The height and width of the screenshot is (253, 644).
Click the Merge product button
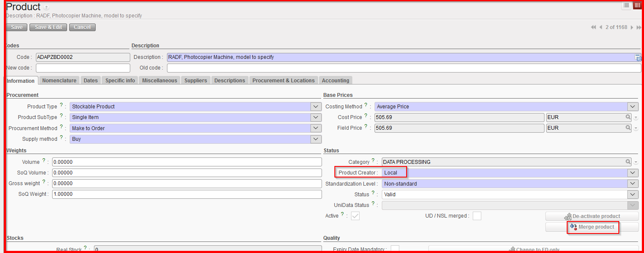pyautogui.click(x=592, y=227)
